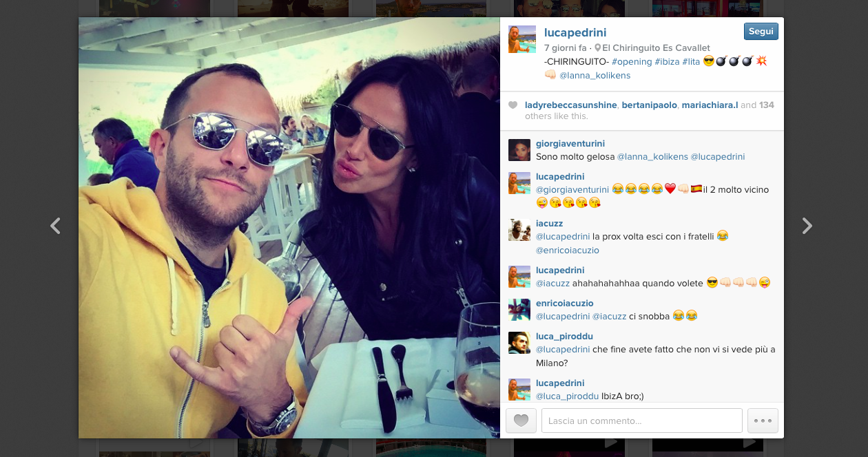Open the #opening hashtag
The width and height of the screenshot is (868, 457).
(632, 62)
